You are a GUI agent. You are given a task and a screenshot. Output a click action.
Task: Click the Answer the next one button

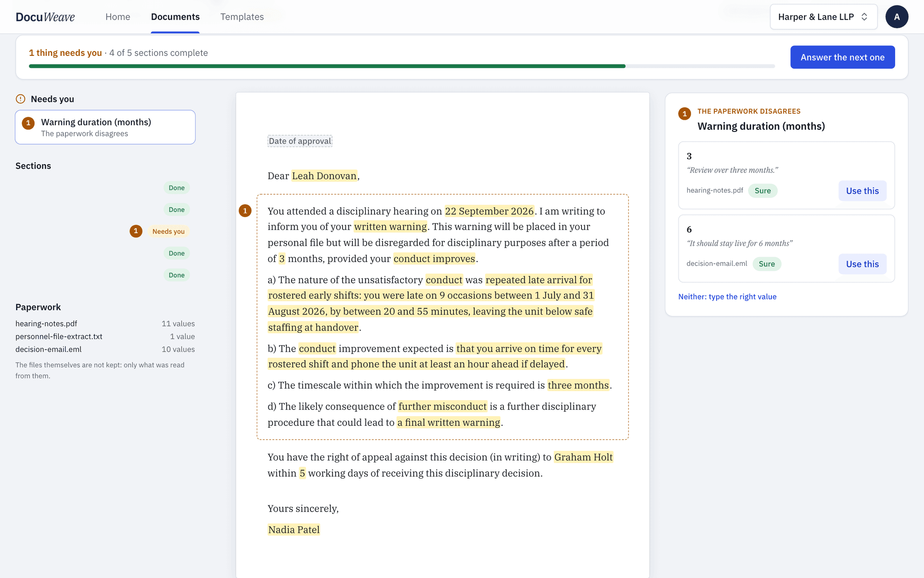point(842,57)
